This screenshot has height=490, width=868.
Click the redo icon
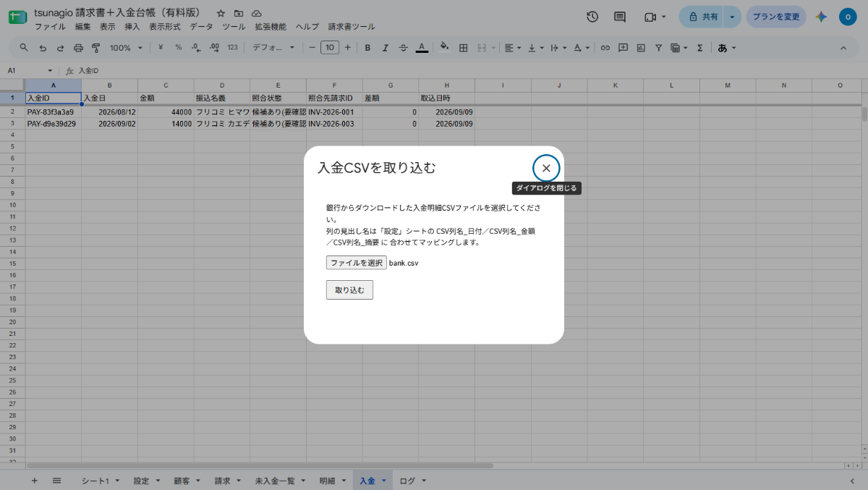click(x=60, y=48)
